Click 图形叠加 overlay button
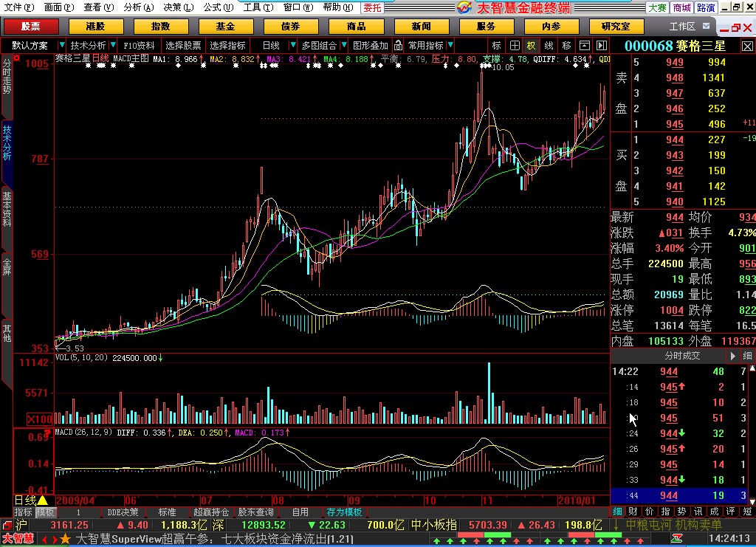Screen dimensions: 756x547 [x=371, y=45]
